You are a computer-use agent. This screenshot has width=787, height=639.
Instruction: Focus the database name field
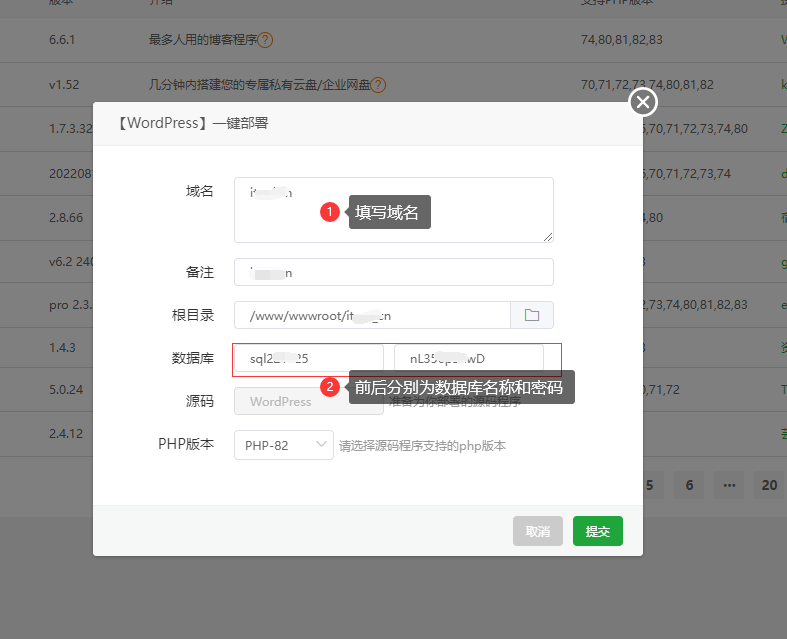(x=309, y=358)
